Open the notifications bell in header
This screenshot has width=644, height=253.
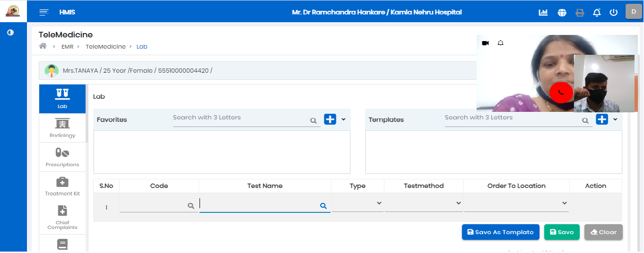(x=597, y=13)
